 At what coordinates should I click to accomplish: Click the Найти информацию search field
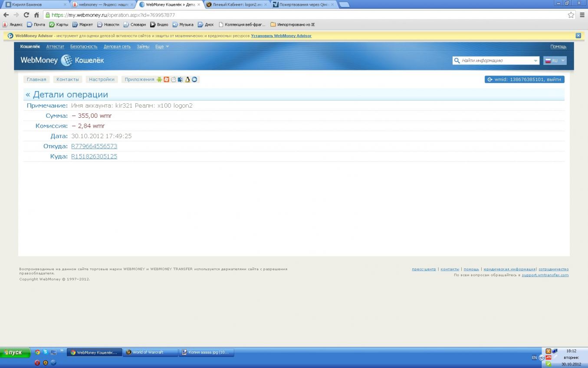(495, 61)
